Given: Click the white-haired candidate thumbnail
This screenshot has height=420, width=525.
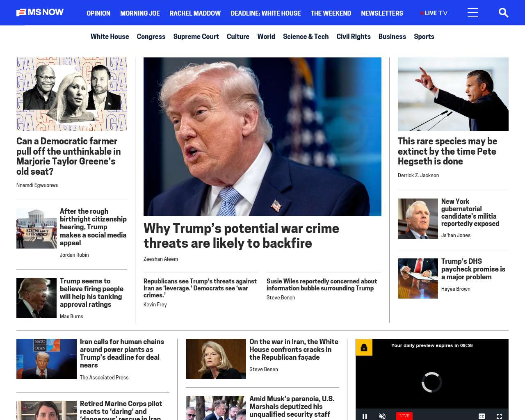Looking at the screenshot, I should tap(418, 219).
